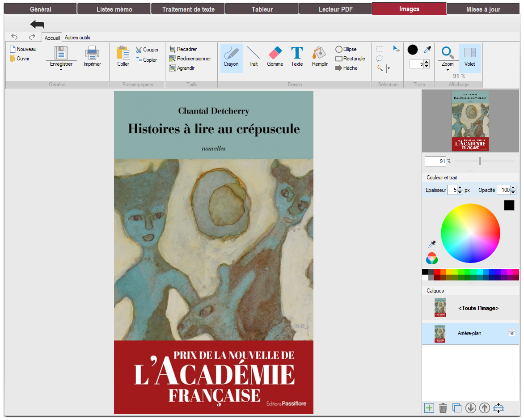Click the move selection arrow tool
Viewport: 524px width, 420px height.
tap(396, 49)
